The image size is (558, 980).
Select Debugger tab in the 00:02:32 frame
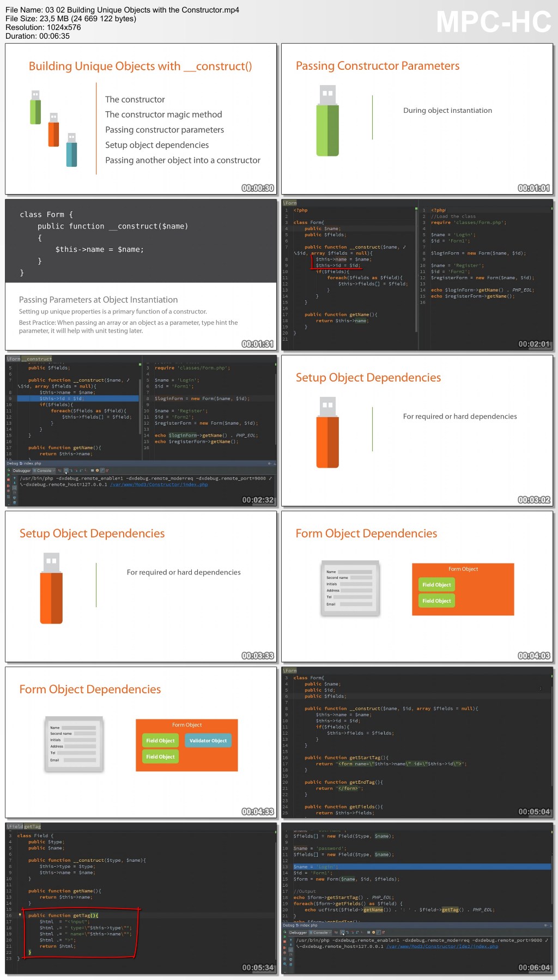pos(21,470)
